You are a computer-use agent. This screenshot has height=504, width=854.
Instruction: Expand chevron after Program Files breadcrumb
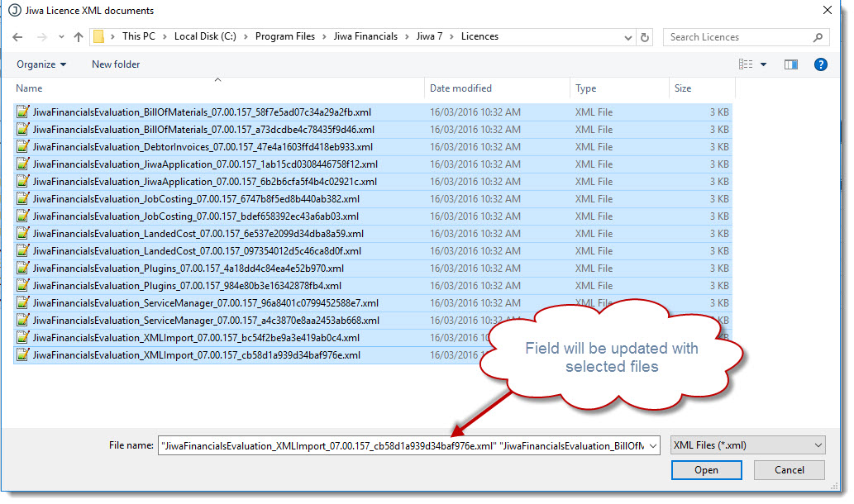(324, 36)
